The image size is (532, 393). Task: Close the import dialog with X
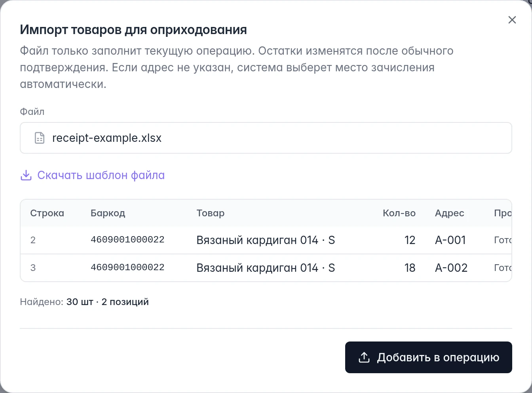click(512, 20)
